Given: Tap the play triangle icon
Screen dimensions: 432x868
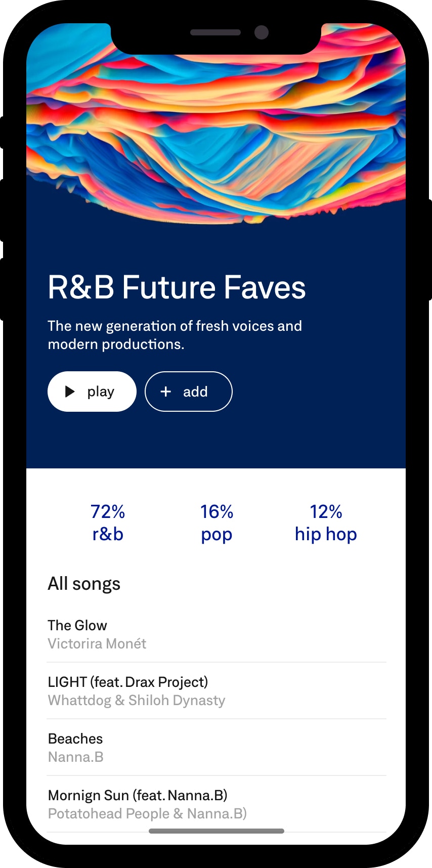Looking at the screenshot, I should click(x=70, y=392).
